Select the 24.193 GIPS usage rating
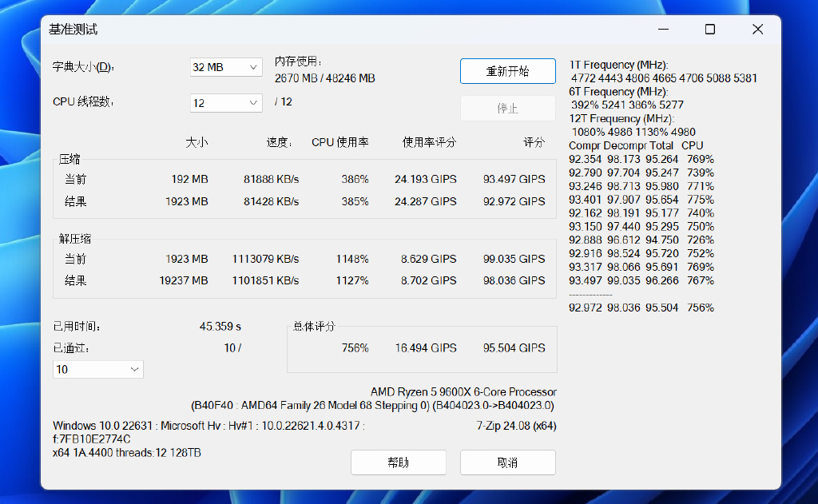This screenshot has height=504, width=818. click(x=426, y=179)
